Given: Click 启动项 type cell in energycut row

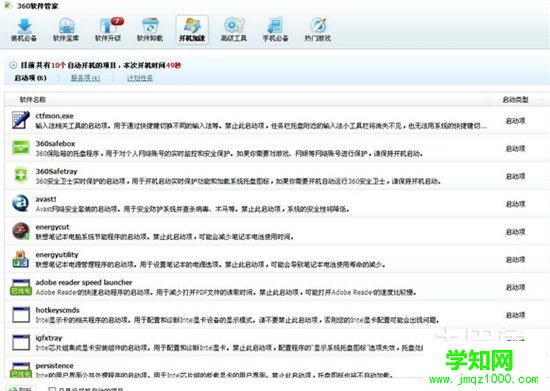Looking at the screenshot, I should coord(515,232).
